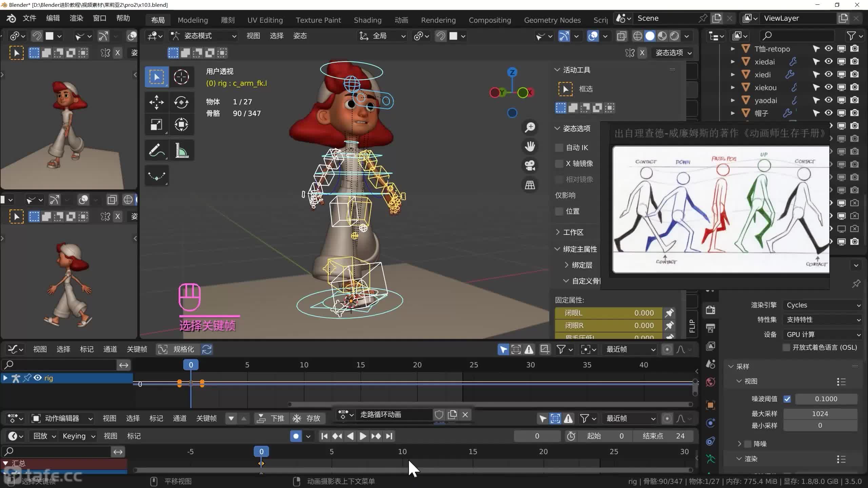Activate the Move tool

coord(156,102)
